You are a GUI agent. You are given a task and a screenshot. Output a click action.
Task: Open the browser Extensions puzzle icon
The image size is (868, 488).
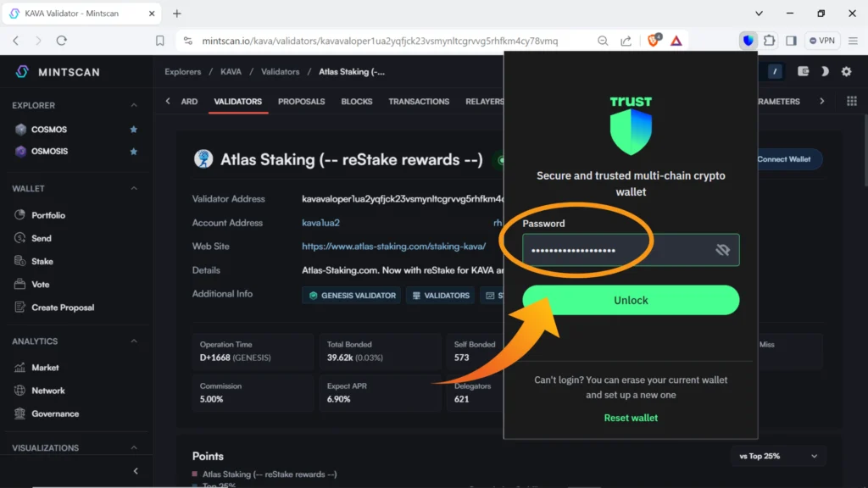[x=770, y=41]
